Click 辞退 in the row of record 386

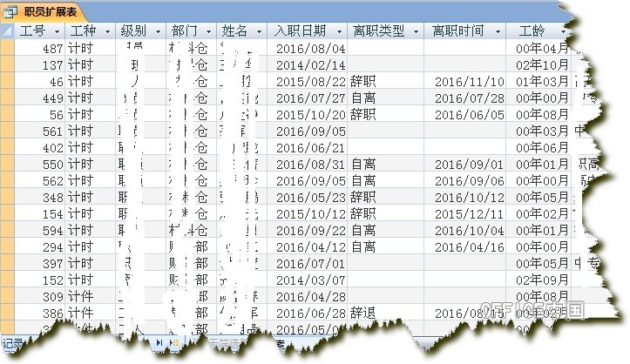(x=362, y=313)
